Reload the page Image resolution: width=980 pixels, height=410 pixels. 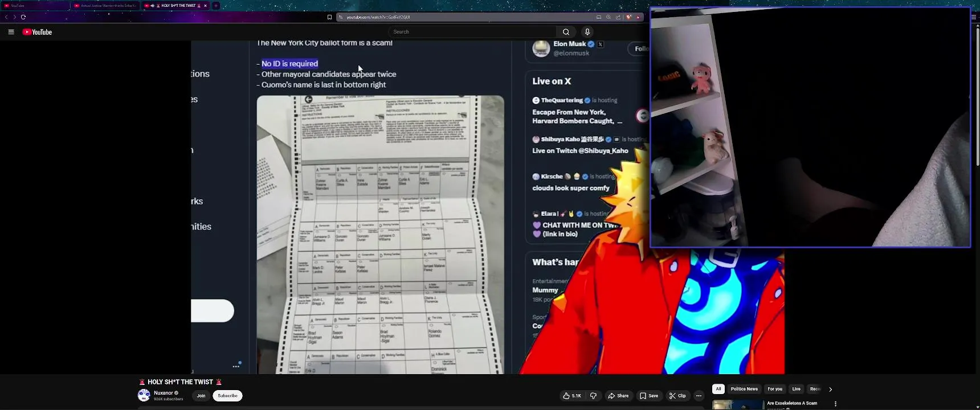pyautogui.click(x=23, y=17)
